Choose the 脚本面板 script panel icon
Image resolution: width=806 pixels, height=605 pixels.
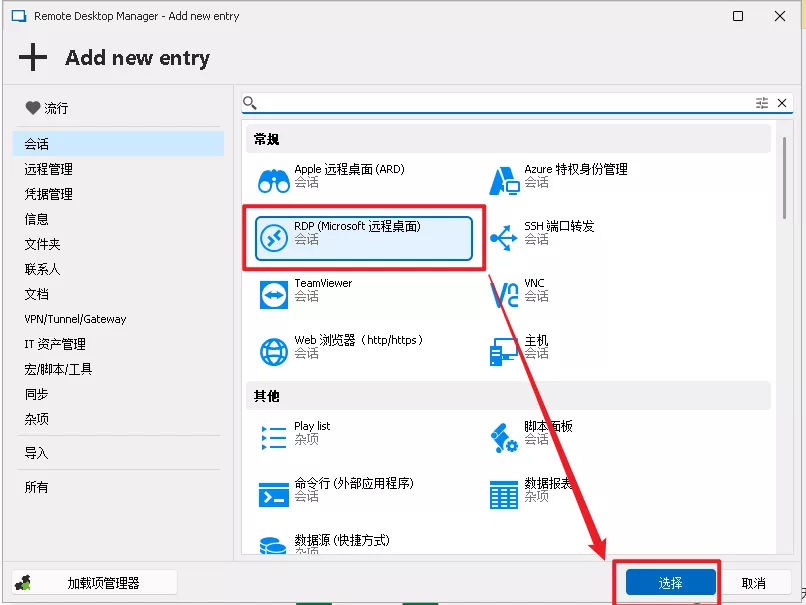[x=504, y=438]
